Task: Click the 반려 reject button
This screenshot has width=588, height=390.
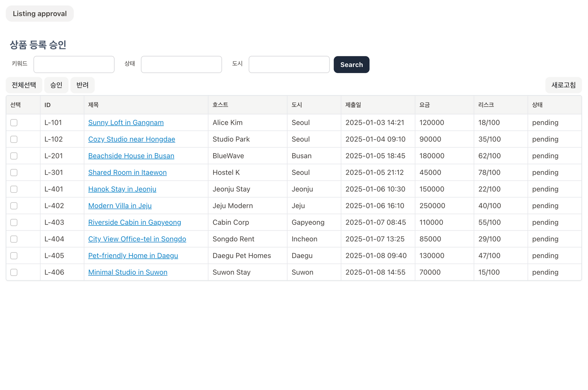Action: coord(82,85)
